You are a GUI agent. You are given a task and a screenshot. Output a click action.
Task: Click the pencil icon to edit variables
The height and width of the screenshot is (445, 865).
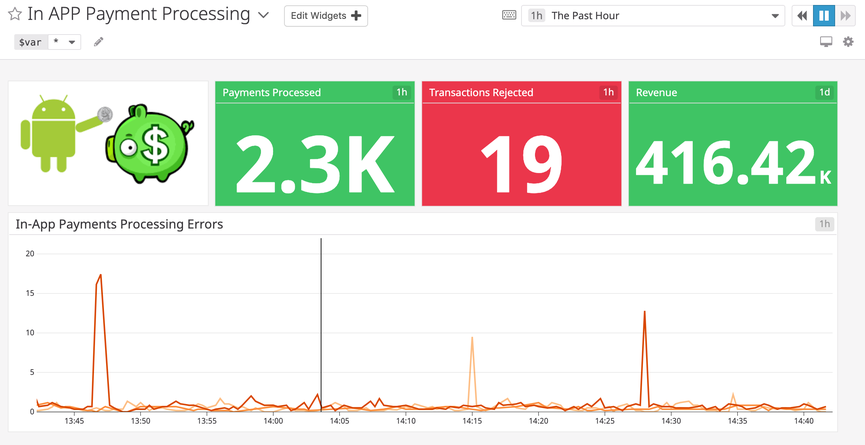tap(98, 42)
